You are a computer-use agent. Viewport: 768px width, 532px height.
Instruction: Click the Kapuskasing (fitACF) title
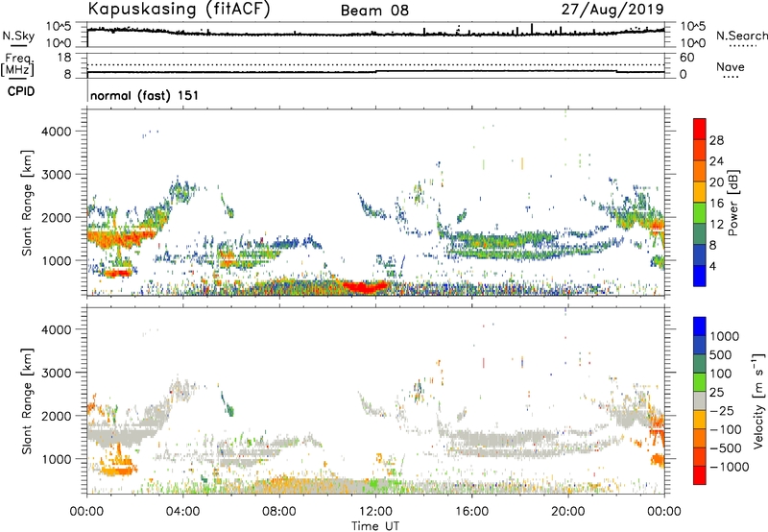(x=179, y=9)
